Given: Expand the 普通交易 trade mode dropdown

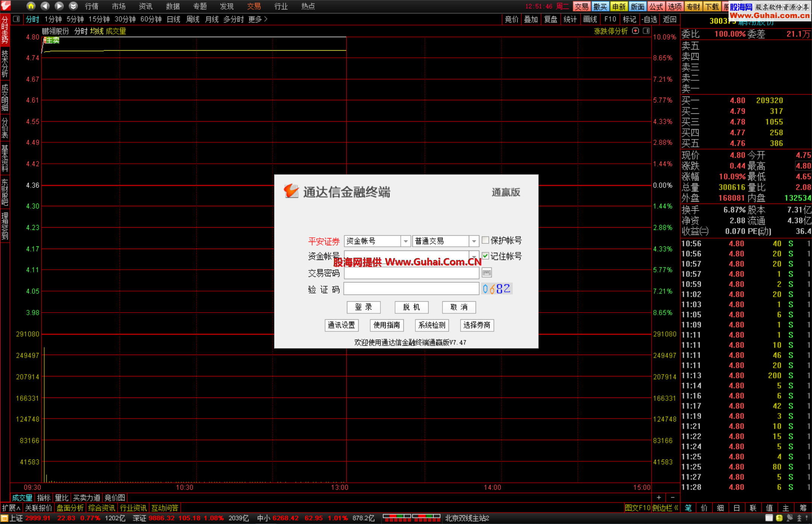Looking at the screenshot, I should [x=474, y=241].
